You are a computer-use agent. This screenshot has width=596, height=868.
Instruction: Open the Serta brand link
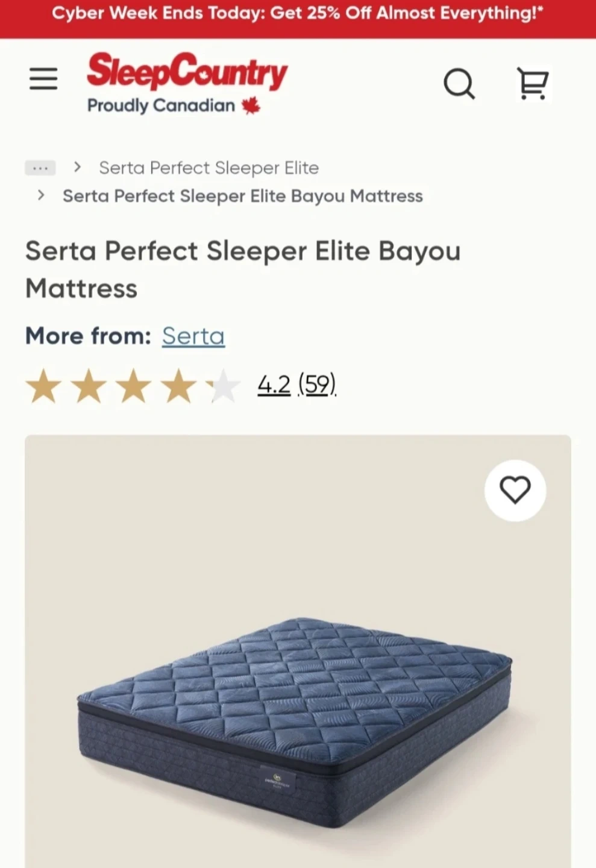pos(193,336)
